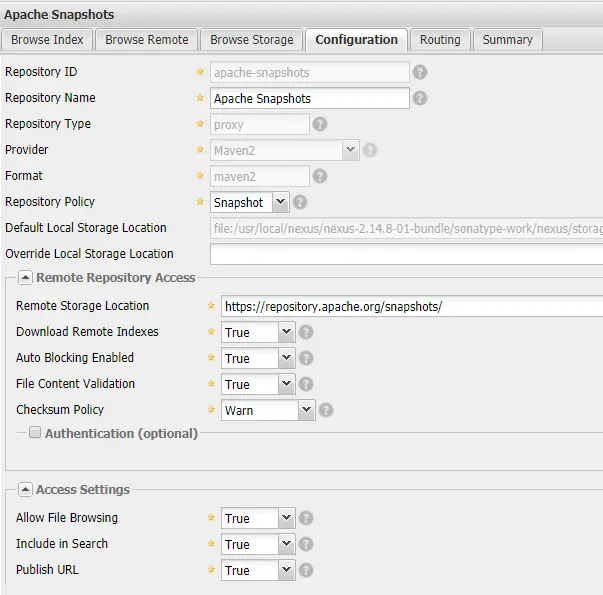Click help icon beside Provider dropdown
Screen dimensions: 603x595
[x=370, y=150]
